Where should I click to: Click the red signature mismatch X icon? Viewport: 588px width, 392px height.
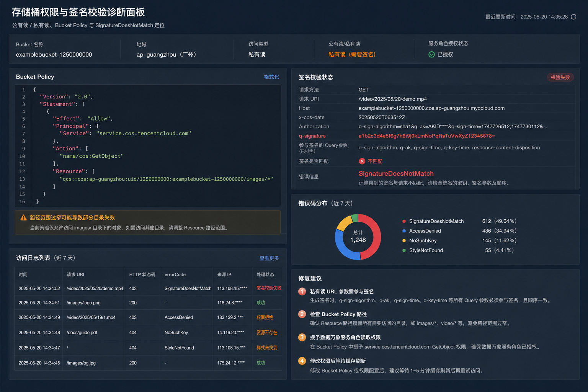point(362,161)
